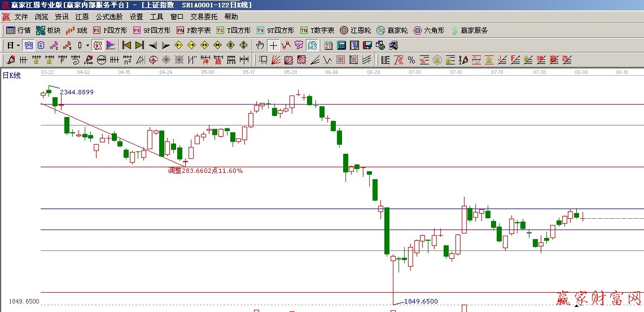644x312 pixels.
Task: Open the 公式选股 menu
Action: pyautogui.click(x=109, y=17)
